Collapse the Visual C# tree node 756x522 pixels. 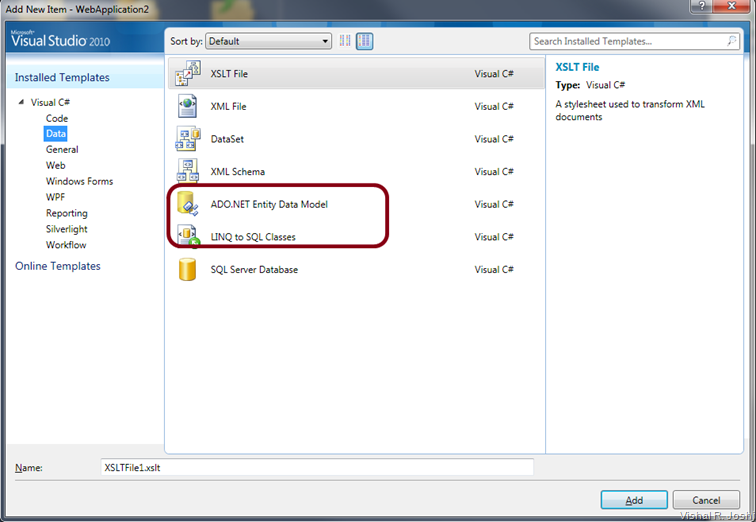21,102
